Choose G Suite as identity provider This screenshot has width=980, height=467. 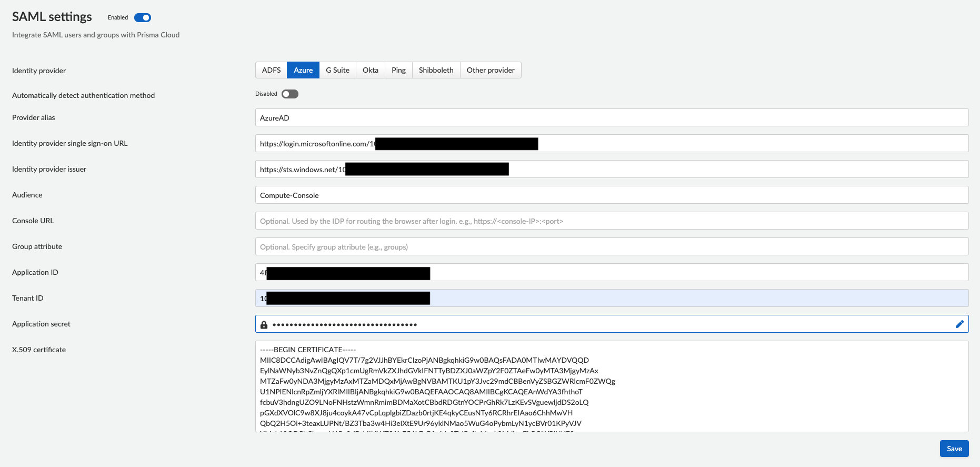pyautogui.click(x=337, y=70)
